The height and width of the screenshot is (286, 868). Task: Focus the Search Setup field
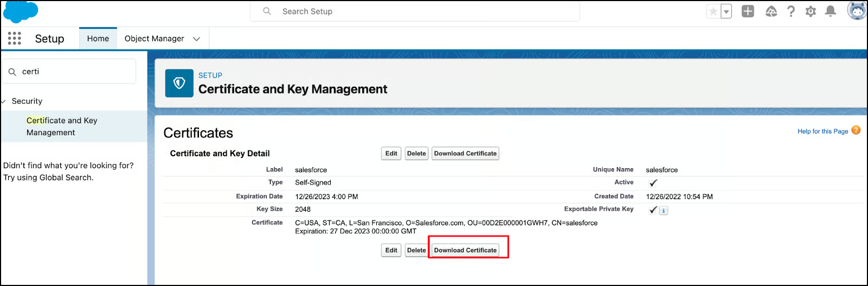click(415, 11)
